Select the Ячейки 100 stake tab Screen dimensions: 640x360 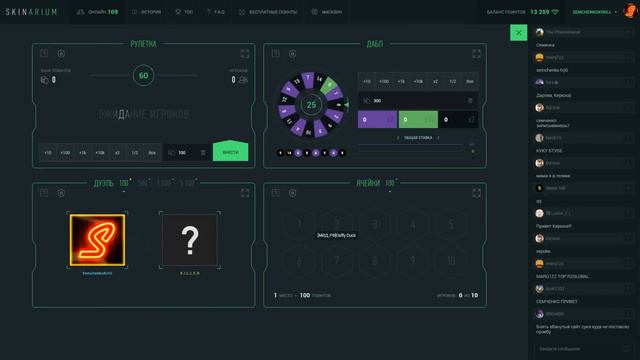pos(391,183)
